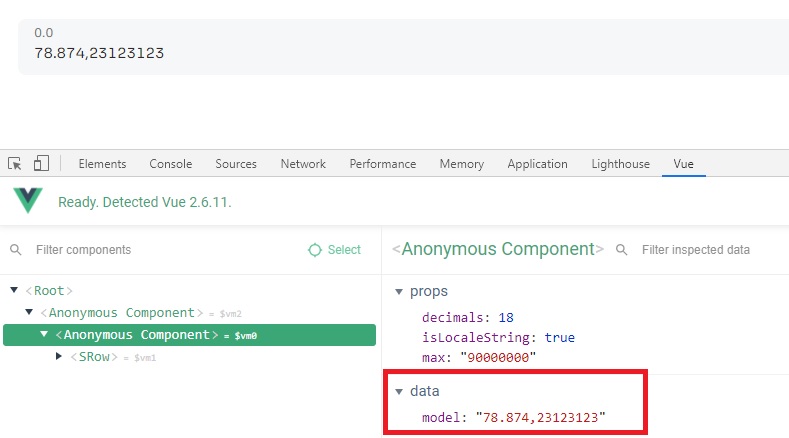
Task: Collapse the data section
Action: [x=399, y=391]
